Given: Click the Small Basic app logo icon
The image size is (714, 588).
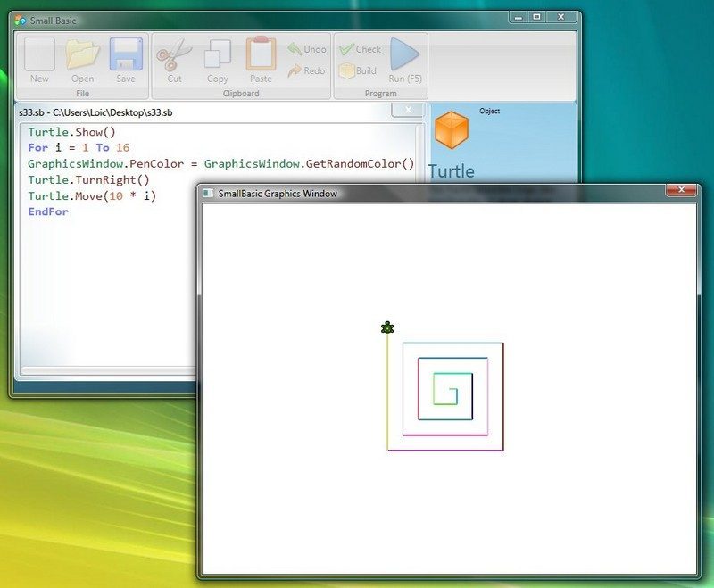Looking at the screenshot, I should click(x=20, y=20).
